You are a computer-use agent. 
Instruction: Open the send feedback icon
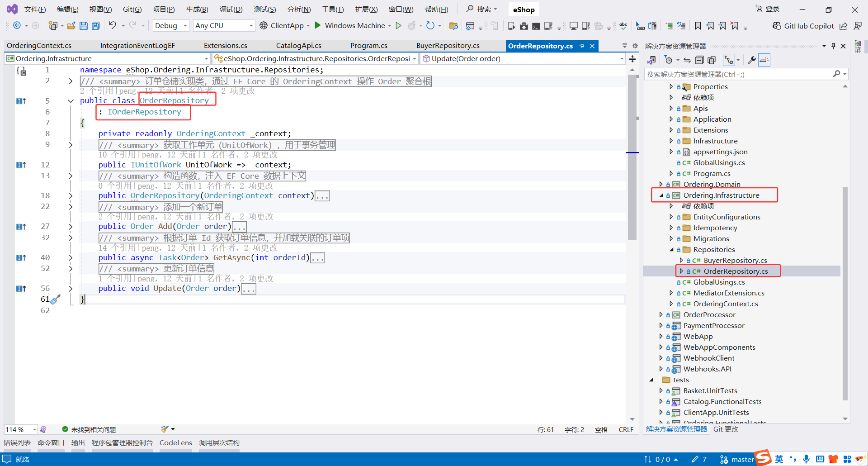858,26
